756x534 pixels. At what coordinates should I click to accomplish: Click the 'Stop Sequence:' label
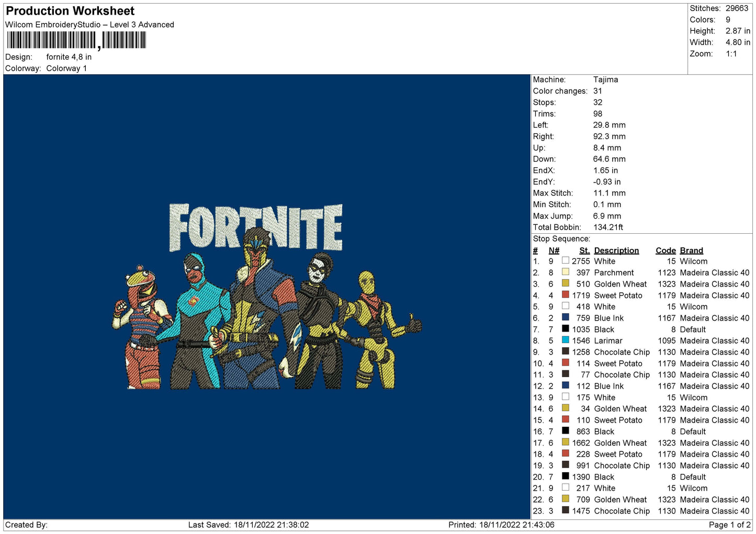point(561,238)
